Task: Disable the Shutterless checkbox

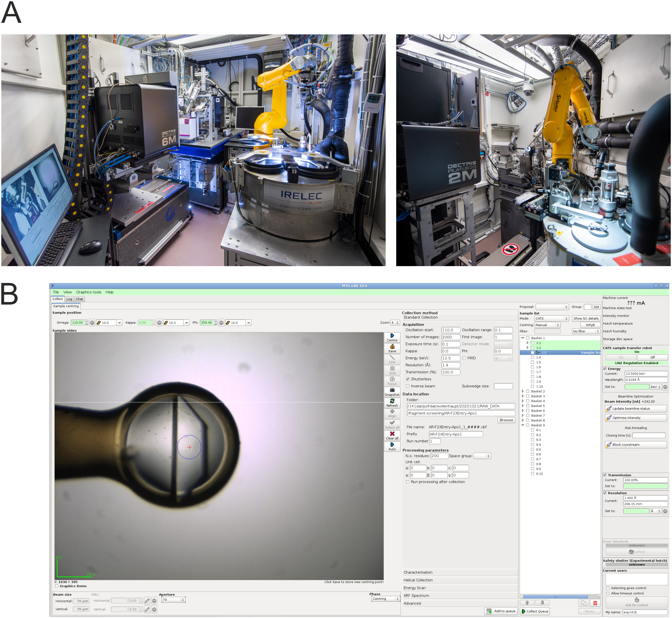Action: [408, 379]
